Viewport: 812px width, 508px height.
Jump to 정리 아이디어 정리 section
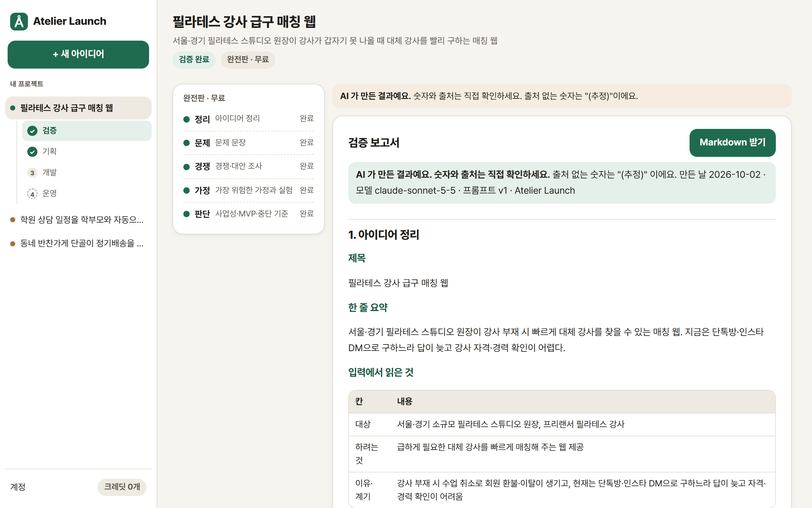249,119
